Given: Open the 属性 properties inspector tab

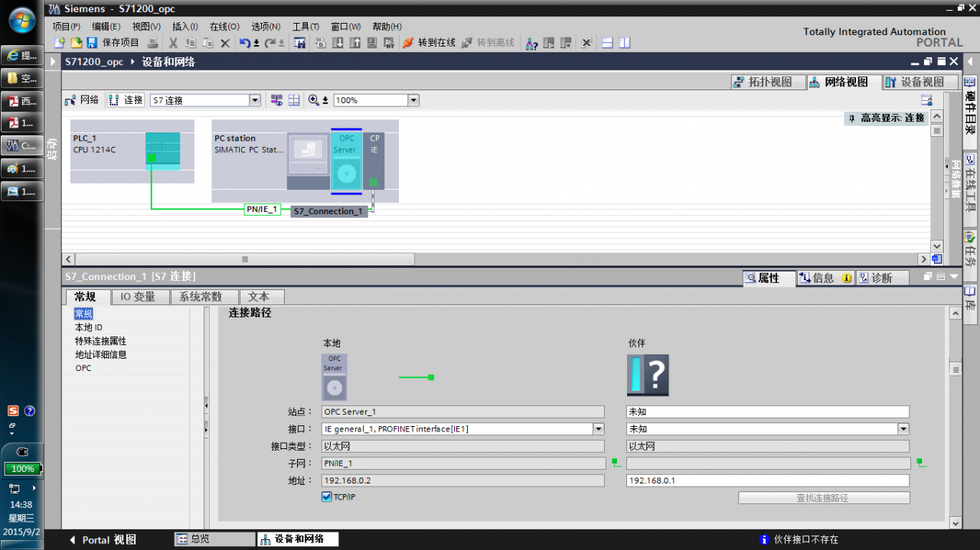Looking at the screenshot, I should click(768, 278).
